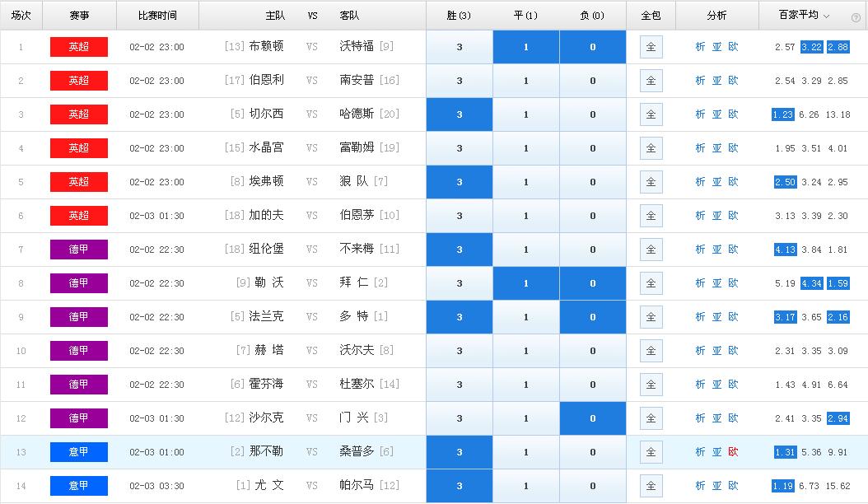Open 亚 odds link for 赫塔 match
868x504 pixels.
[716, 351]
